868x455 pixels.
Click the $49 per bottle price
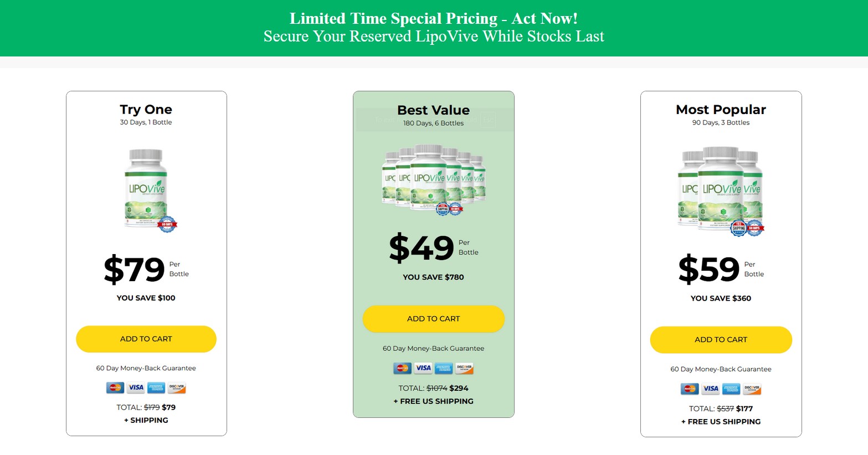click(x=422, y=248)
